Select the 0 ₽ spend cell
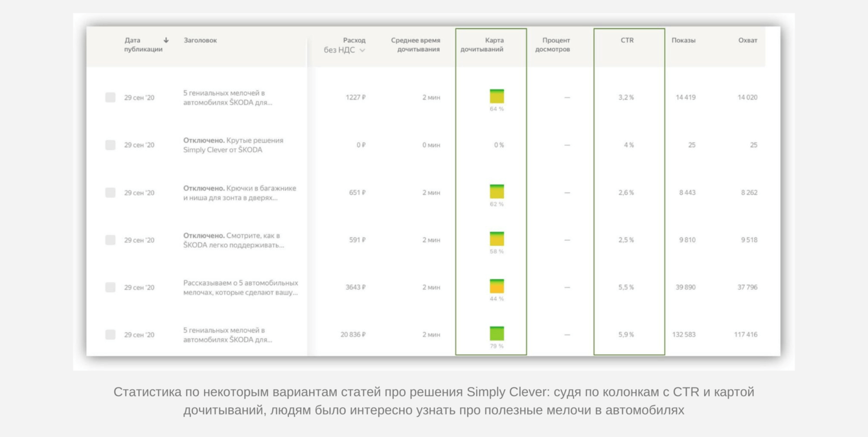 [x=361, y=145]
